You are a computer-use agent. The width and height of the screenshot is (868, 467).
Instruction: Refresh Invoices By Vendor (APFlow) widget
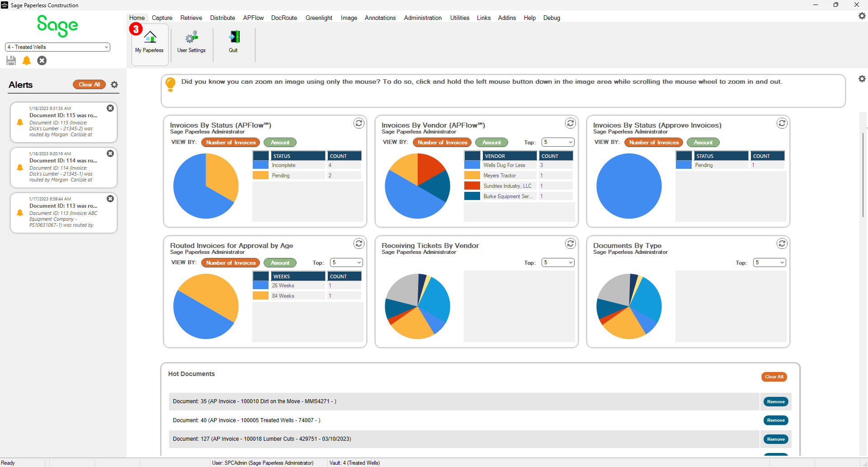[571, 123]
